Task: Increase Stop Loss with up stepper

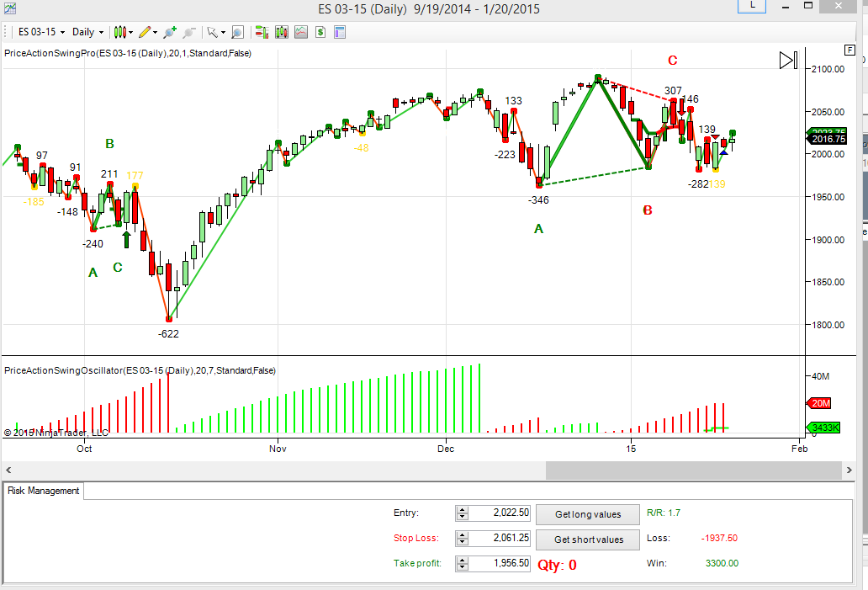Action: 463,534
